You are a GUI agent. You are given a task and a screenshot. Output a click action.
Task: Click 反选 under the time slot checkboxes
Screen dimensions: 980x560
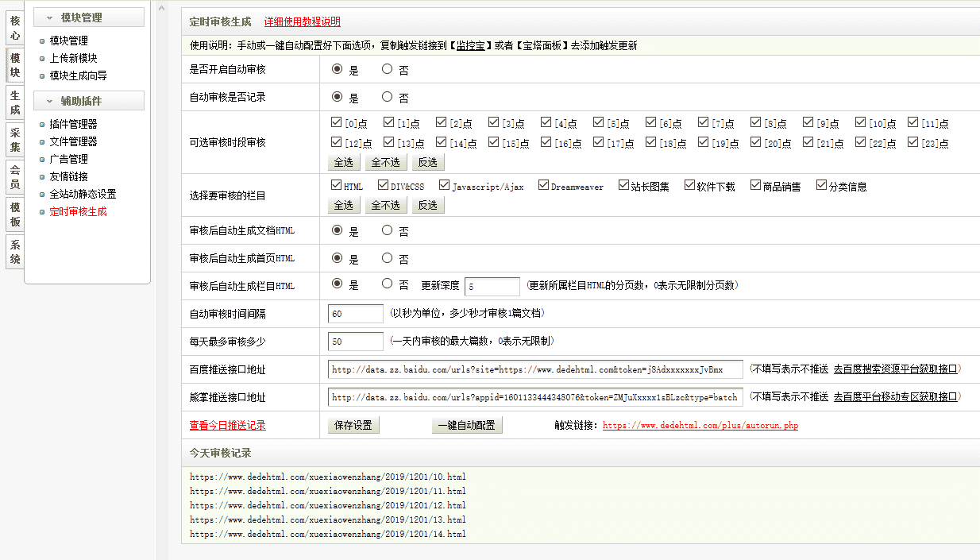click(x=427, y=162)
